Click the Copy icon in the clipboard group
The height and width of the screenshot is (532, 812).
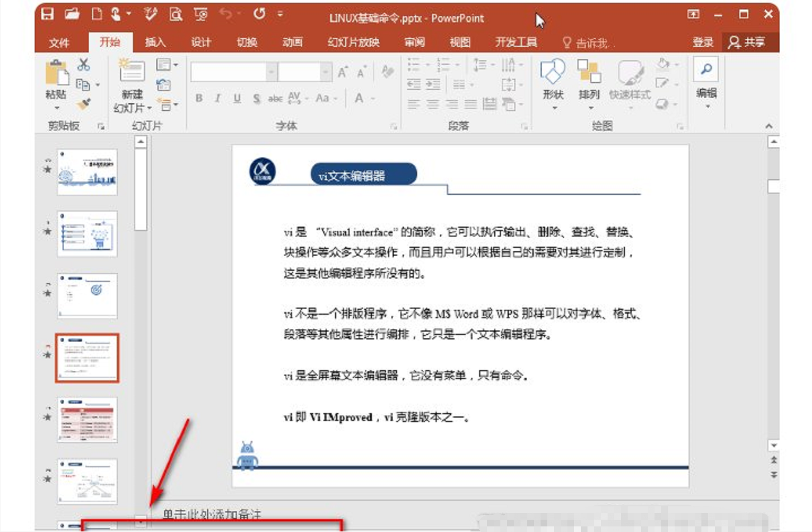point(83,85)
